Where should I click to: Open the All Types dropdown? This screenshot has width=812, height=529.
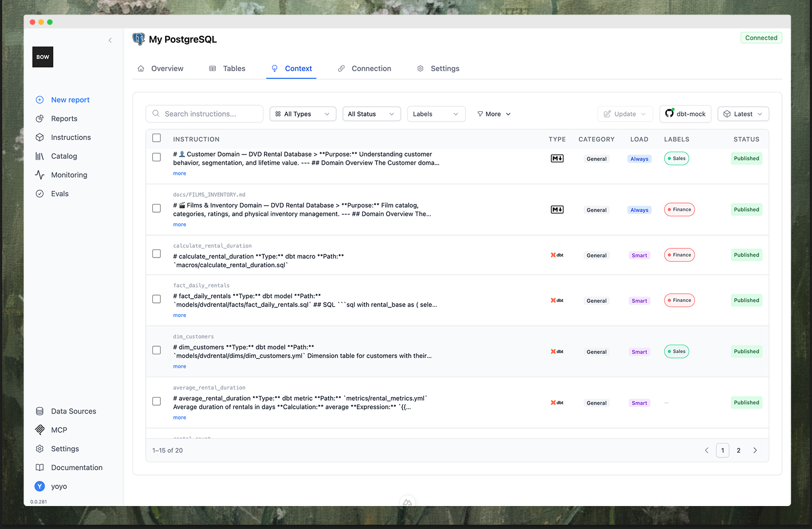(x=303, y=114)
